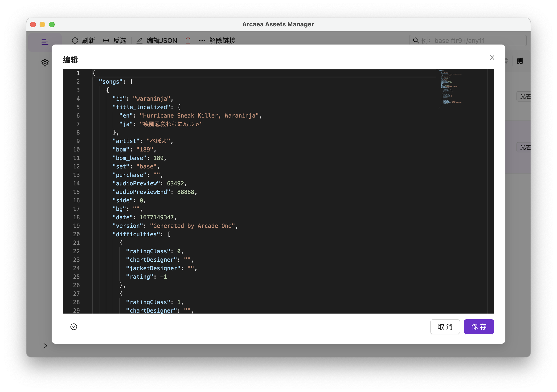Click the 编辑JSON toolbar label

coord(162,41)
